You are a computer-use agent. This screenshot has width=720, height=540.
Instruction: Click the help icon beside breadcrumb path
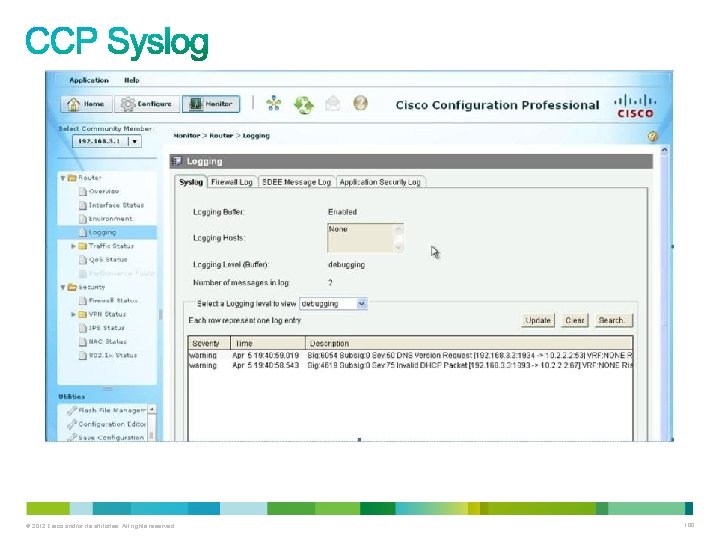(x=653, y=136)
